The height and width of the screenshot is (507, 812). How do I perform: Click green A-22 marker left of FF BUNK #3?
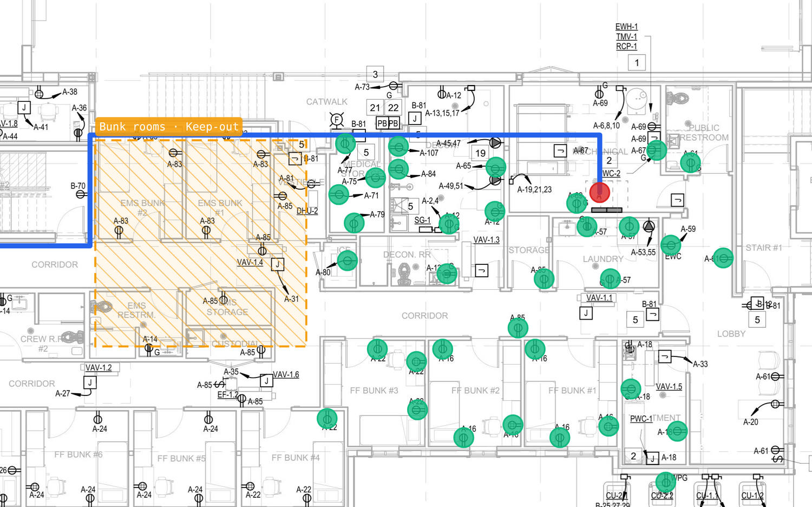pos(327,418)
